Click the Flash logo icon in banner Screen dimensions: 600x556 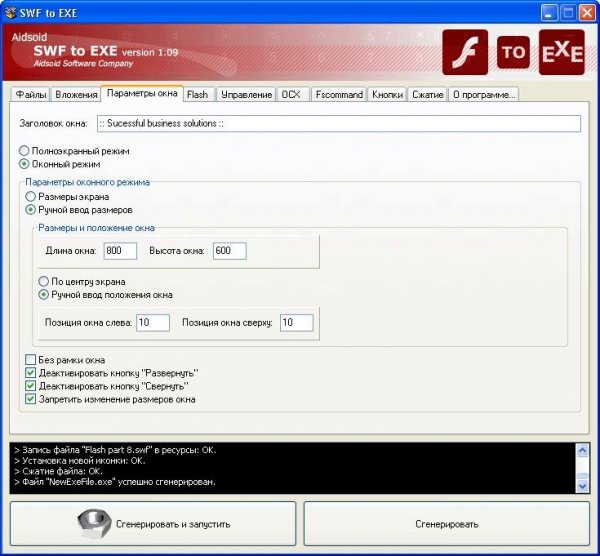pyautogui.click(x=465, y=52)
